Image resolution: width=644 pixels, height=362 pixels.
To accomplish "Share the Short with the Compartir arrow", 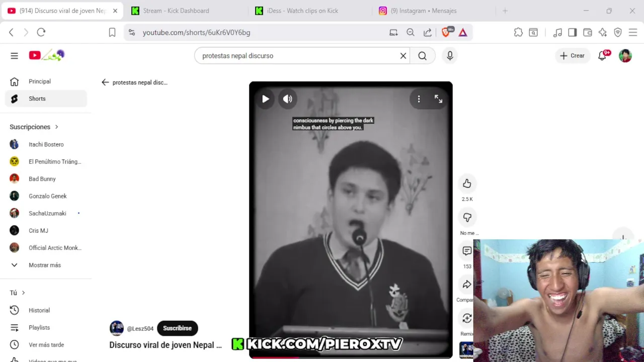I will (x=467, y=285).
